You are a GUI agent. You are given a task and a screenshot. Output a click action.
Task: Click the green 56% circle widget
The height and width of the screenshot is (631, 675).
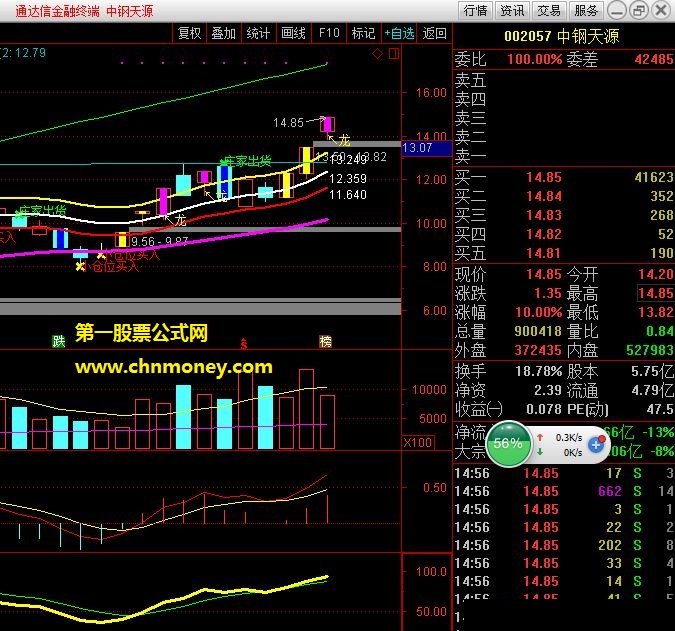click(x=508, y=443)
